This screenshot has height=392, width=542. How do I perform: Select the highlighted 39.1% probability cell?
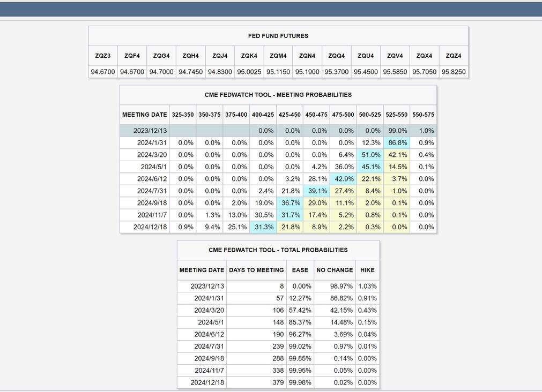pyautogui.click(x=317, y=191)
